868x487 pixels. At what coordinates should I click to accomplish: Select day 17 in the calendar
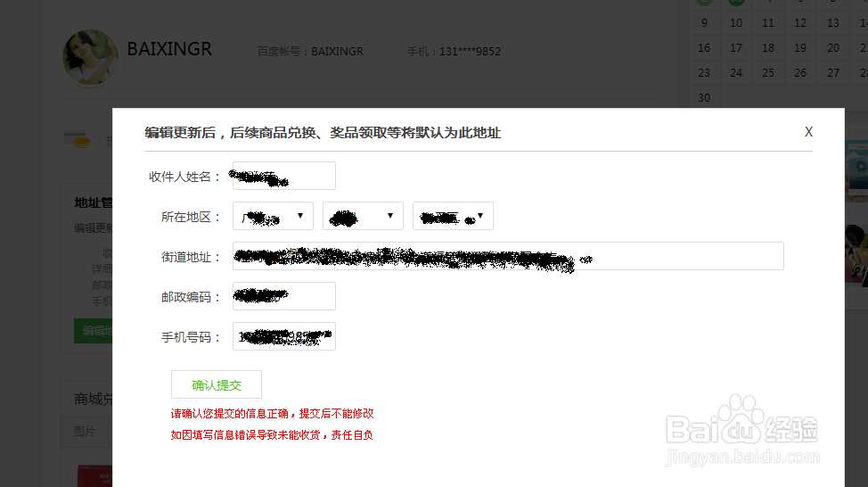point(736,47)
